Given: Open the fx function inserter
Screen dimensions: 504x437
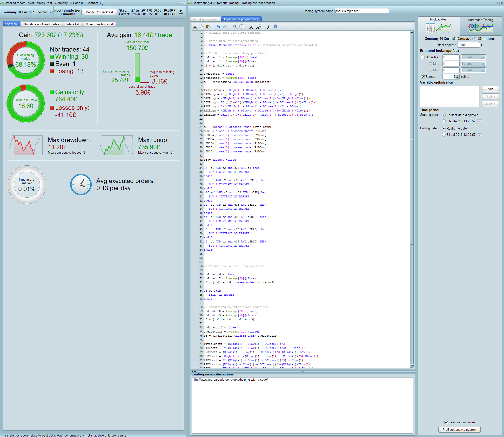Looking at the screenshot, I should 269,27.
